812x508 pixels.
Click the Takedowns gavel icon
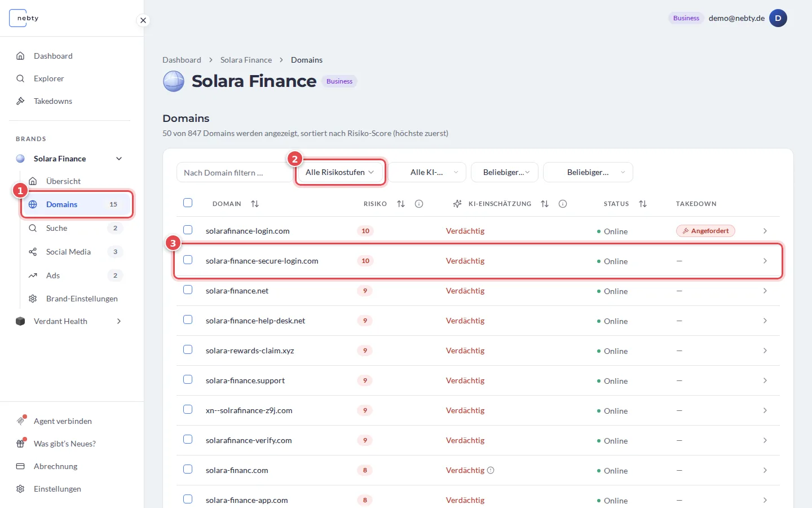pos(20,101)
